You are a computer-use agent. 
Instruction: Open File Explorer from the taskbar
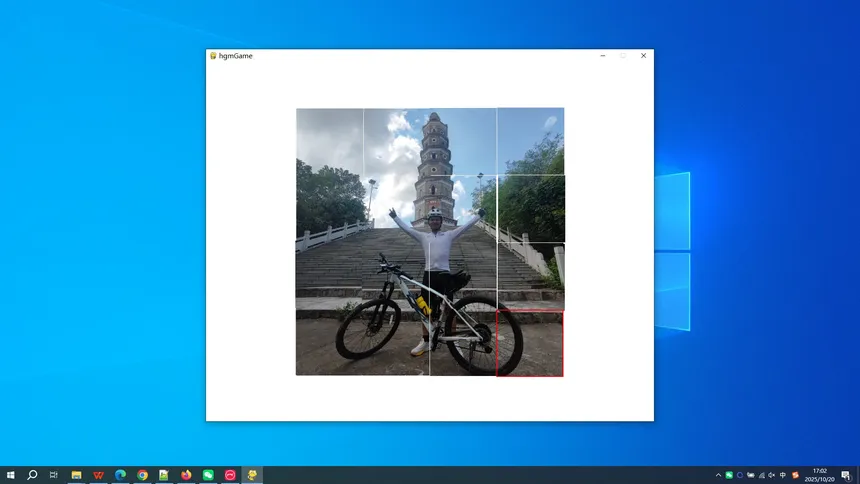click(x=76, y=475)
